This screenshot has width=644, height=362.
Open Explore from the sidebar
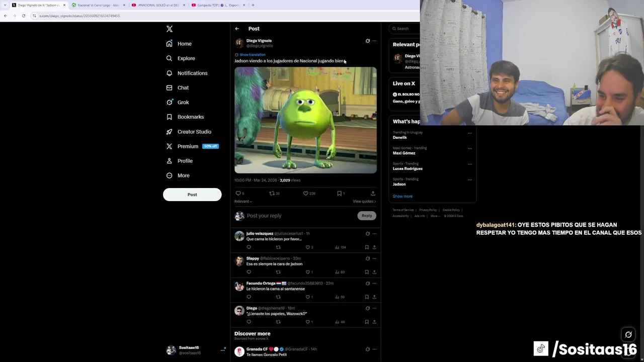coord(181,58)
